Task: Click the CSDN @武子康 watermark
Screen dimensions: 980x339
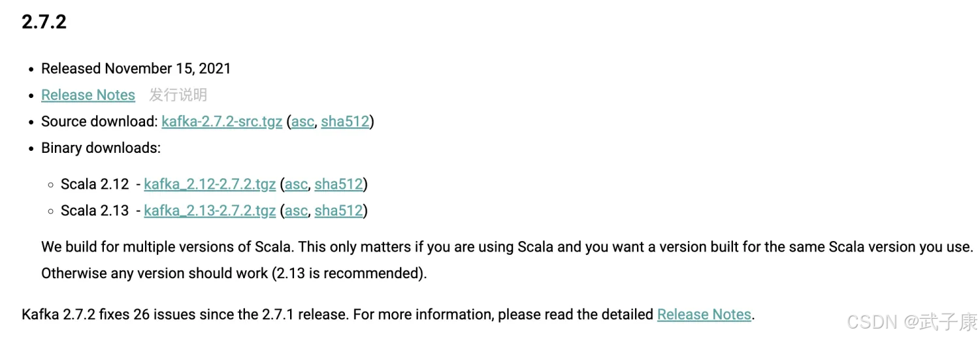Action: coord(912,321)
